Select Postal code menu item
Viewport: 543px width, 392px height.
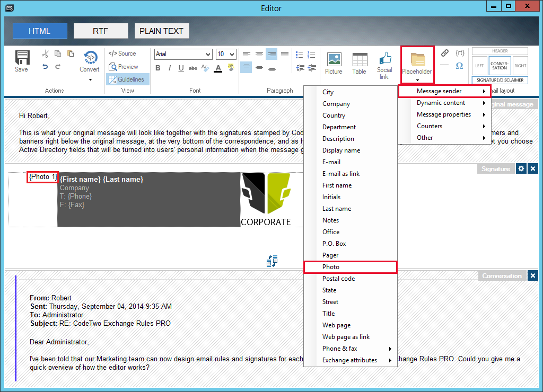351,279
